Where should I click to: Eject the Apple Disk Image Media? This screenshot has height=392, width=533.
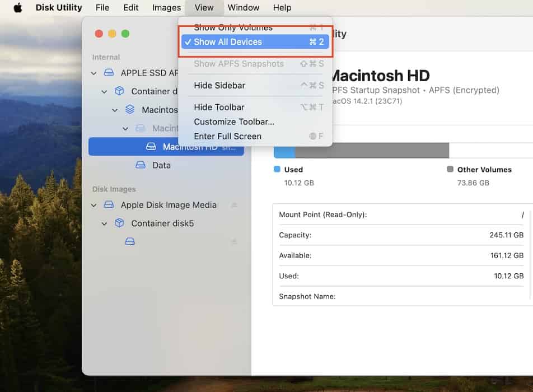(234, 205)
